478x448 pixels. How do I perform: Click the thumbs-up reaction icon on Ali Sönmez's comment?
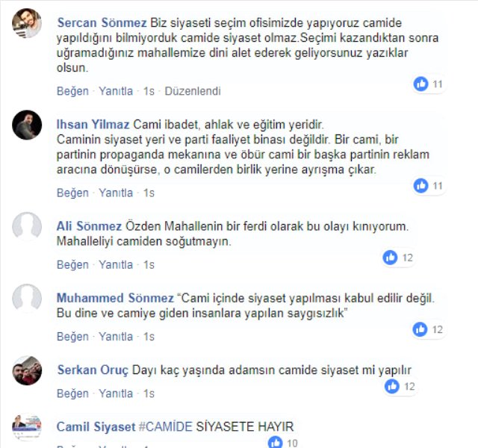click(390, 258)
